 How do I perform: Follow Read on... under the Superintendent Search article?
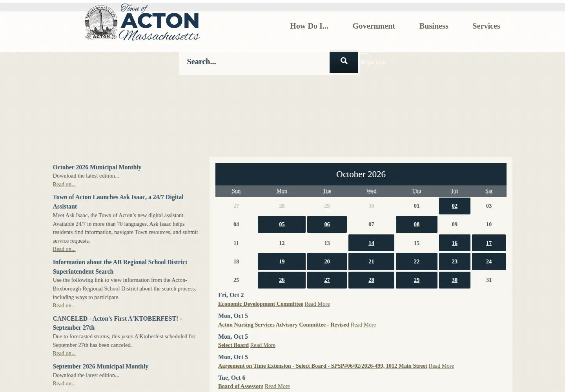pos(64,305)
